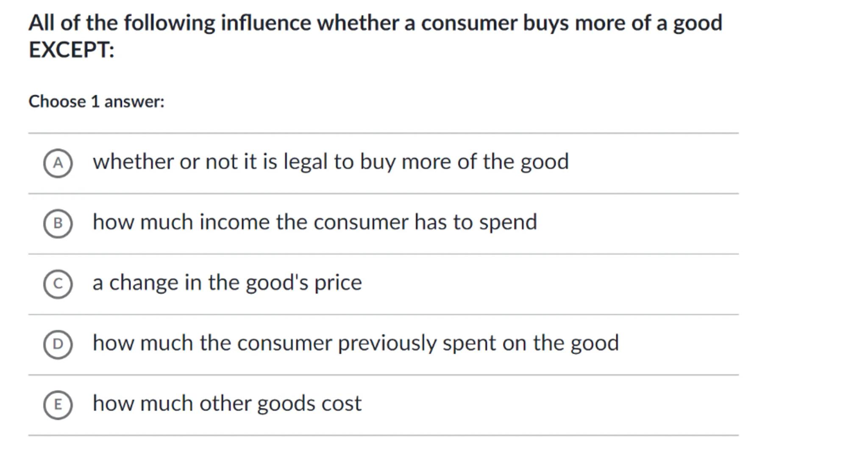This screenshot has height=476, width=868.
Task: Choose the option about previous spending
Action: click(356, 343)
